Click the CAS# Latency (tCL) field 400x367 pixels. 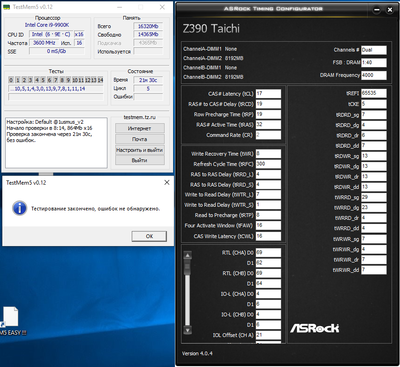click(268, 94)
